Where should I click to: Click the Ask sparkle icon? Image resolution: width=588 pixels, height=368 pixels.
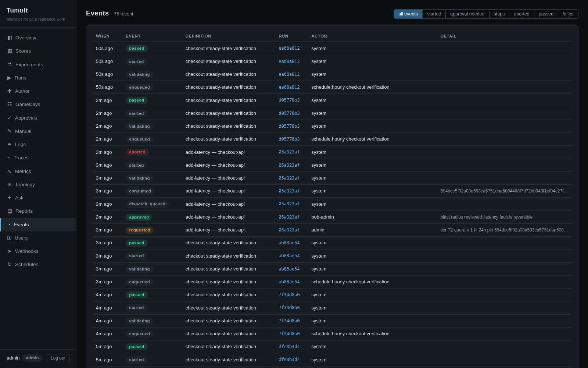click(10, 198)
